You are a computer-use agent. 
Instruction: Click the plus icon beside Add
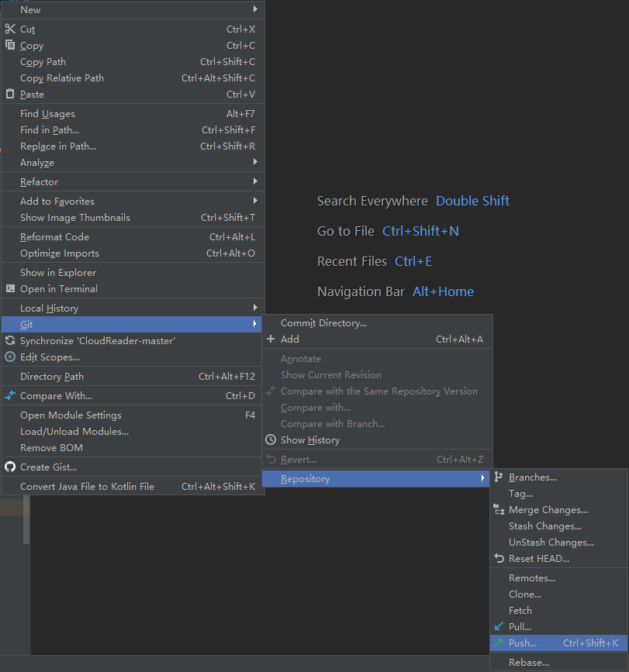271,339
